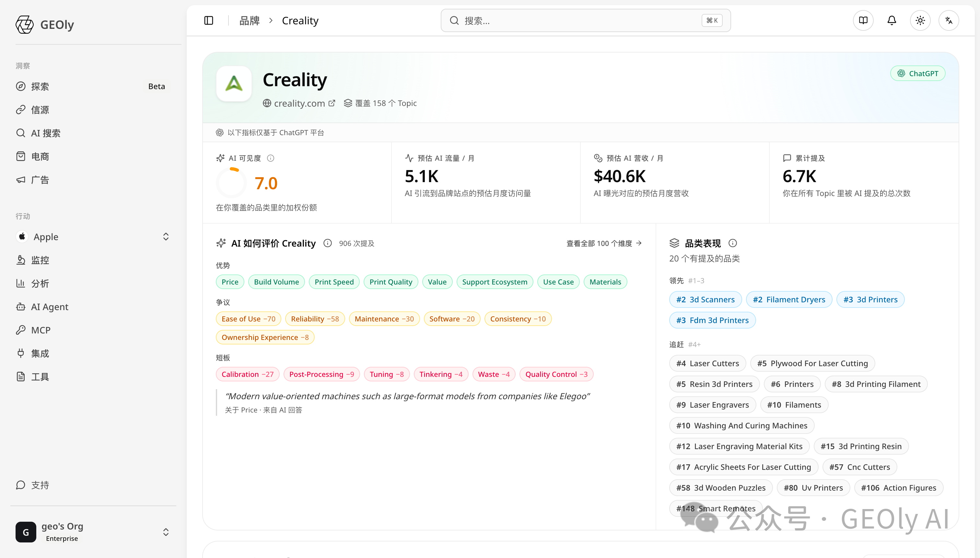Viewport: 980px width, 558px height.
Task: Open the #5 Resin 3d Printers category
Action: [714, 384]
